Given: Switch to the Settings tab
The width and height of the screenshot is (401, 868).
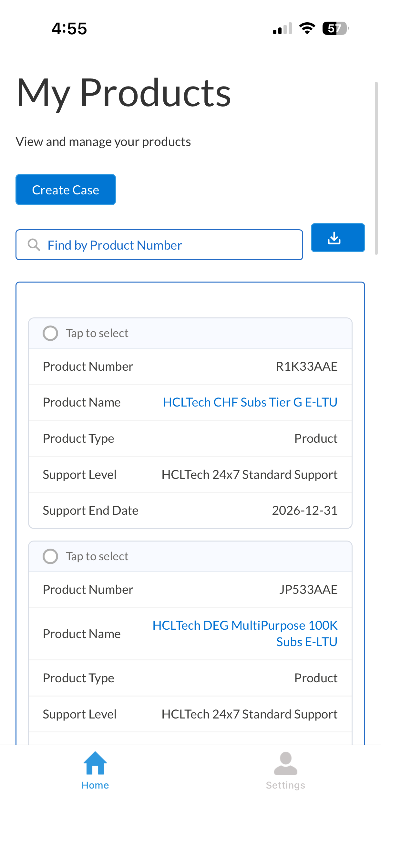Looking at the screenshot, I should pos(285,770).
